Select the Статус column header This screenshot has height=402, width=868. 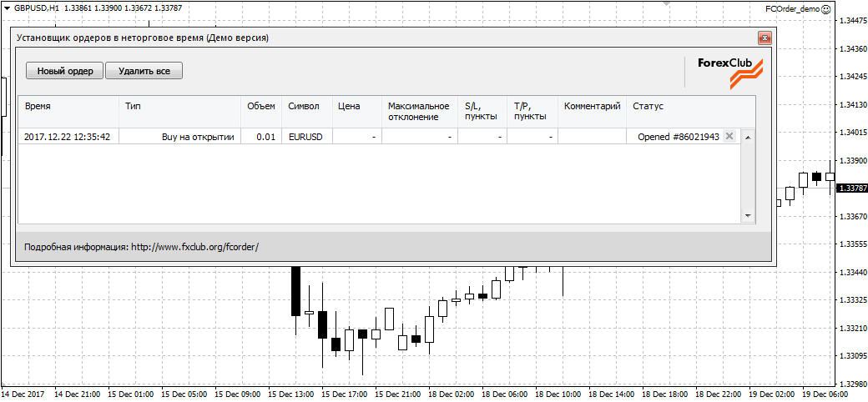pyautogui.click(x=690, y=112)
